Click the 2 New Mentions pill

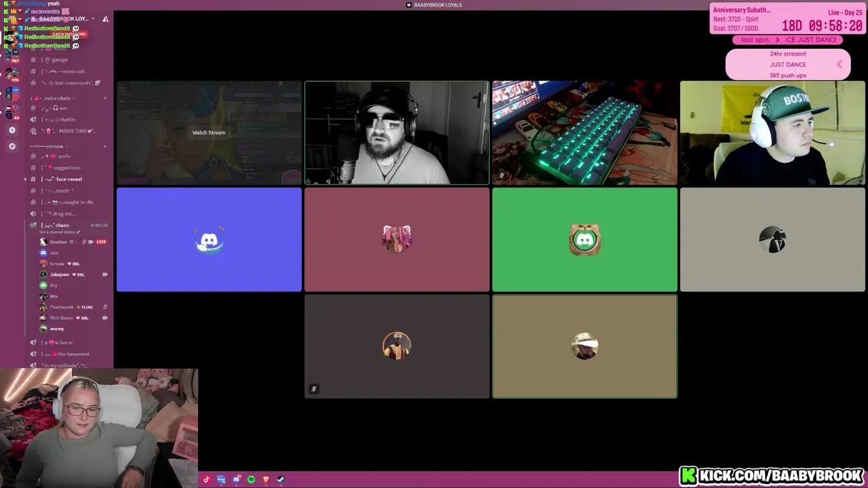coord(68,34)
